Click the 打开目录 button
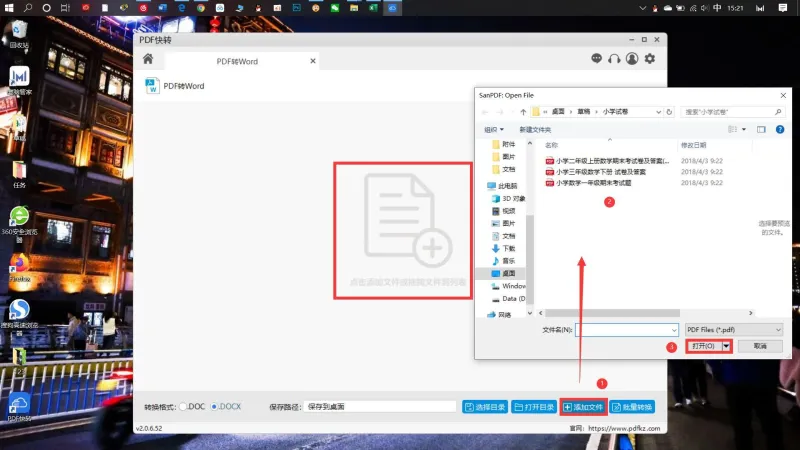The height and width of the screenshot is (450, 800). point(534,407)
